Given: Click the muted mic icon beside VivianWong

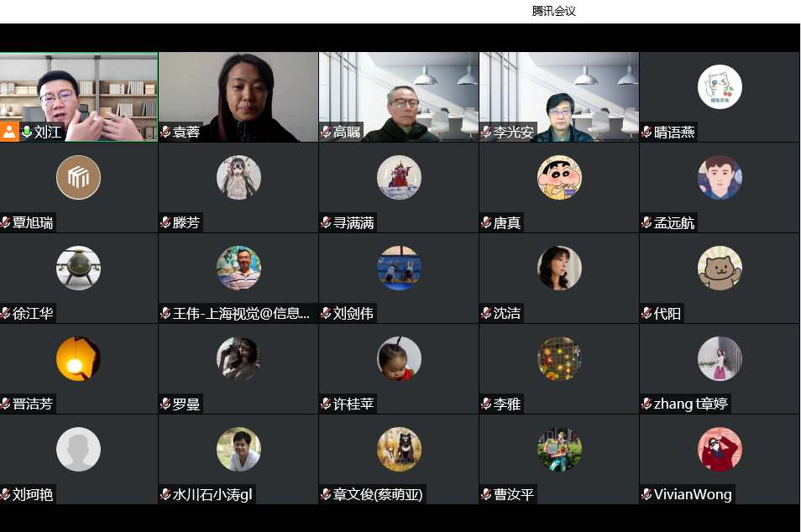Looking at the screenshot, I should 647,494.
